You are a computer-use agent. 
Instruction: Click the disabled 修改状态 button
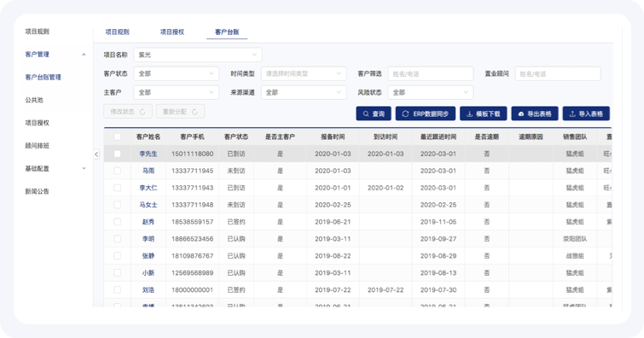click(128, 112)
